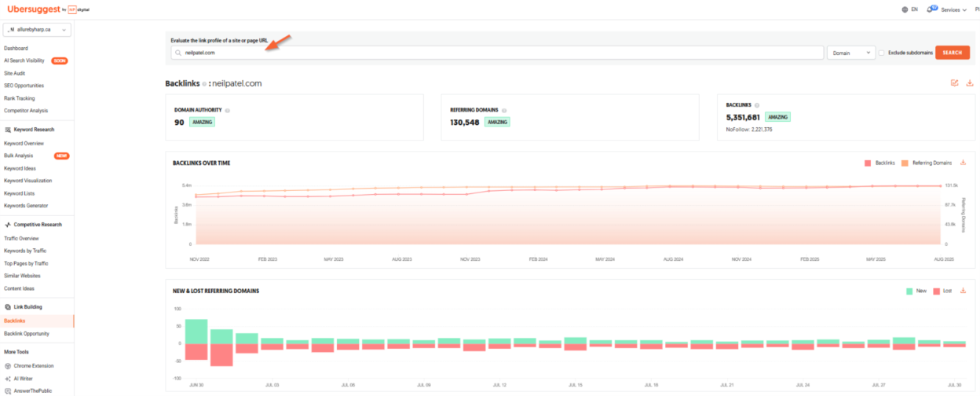Open the AI Writer tool
The height and width of the screenshot is (396, 980).
(x=23, y=379)
